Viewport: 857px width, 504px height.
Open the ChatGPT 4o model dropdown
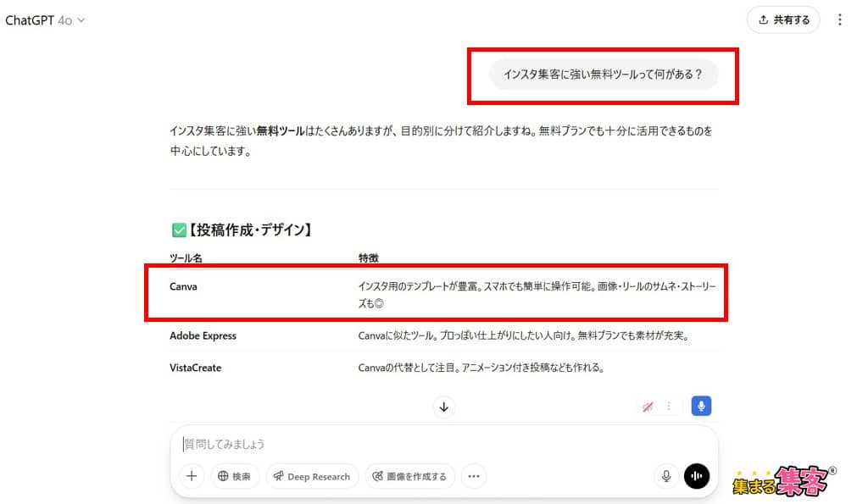coord(45,20)
